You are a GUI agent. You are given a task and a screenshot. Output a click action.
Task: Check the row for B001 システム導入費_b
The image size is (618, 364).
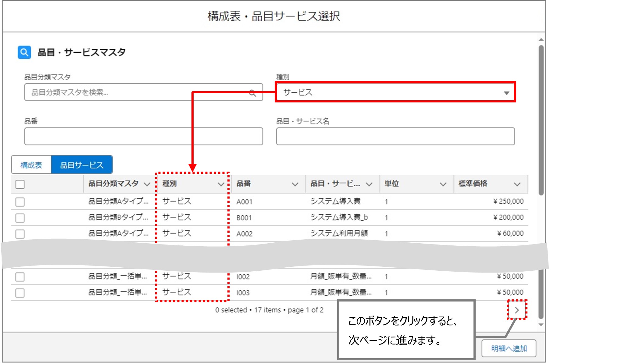point(20,218)
